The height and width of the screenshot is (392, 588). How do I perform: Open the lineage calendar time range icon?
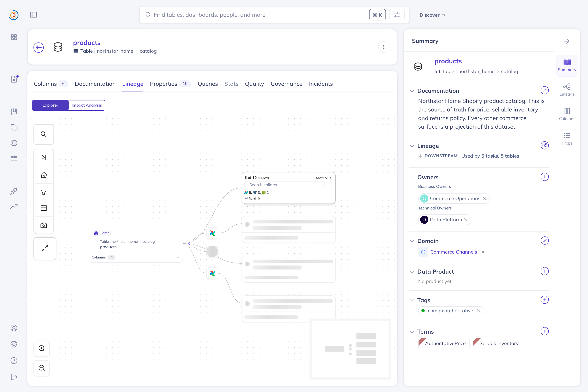pyautogui.click(x=44, y=208)
